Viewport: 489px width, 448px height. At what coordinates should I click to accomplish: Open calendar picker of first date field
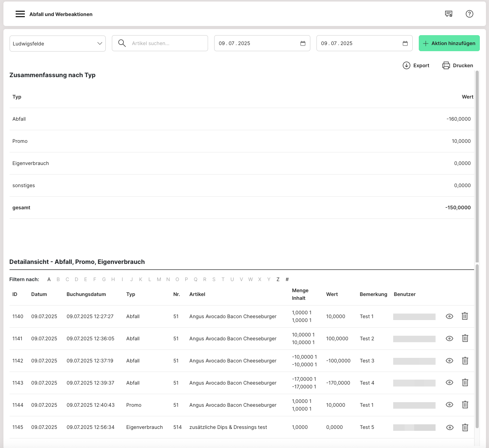tap(303, 44)
